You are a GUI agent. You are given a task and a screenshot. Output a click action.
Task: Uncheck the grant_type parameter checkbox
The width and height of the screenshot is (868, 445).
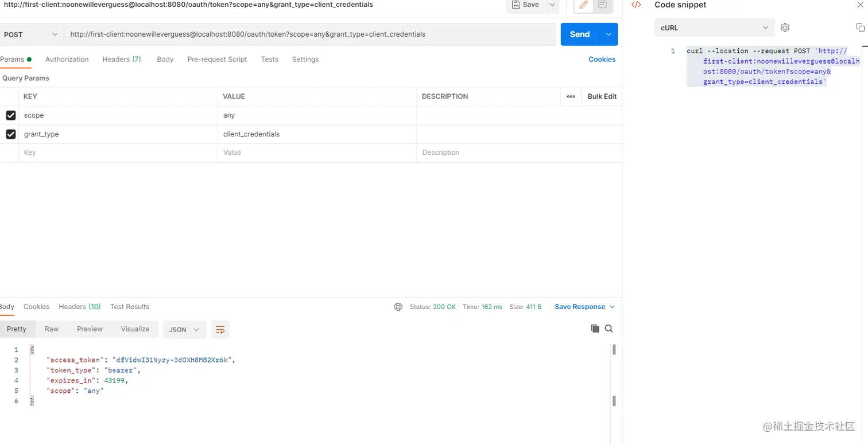10,134
